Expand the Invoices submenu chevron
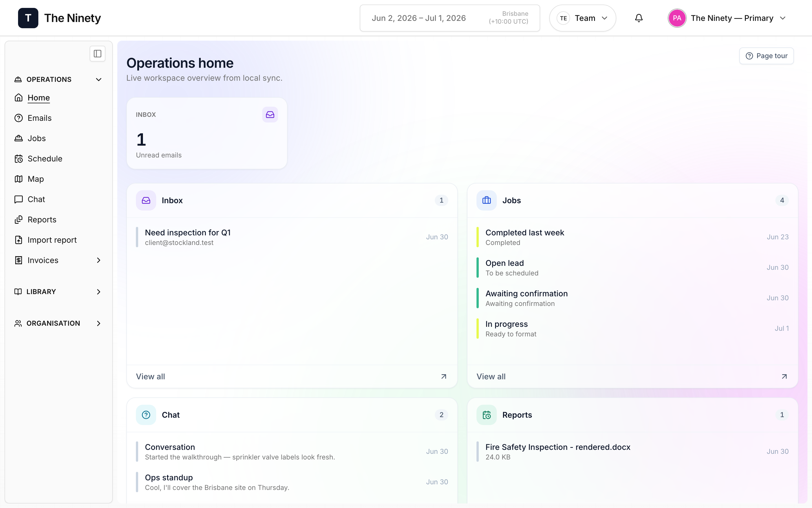The height and width of the screenshot is (508, 812). click(x=99, y=260)
